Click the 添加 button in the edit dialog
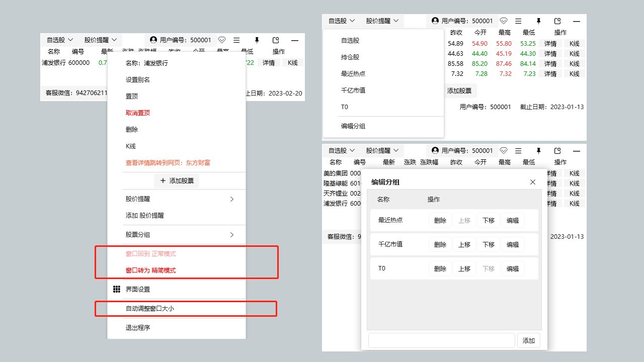Screen dimensions: 644x362 (528, 340)
